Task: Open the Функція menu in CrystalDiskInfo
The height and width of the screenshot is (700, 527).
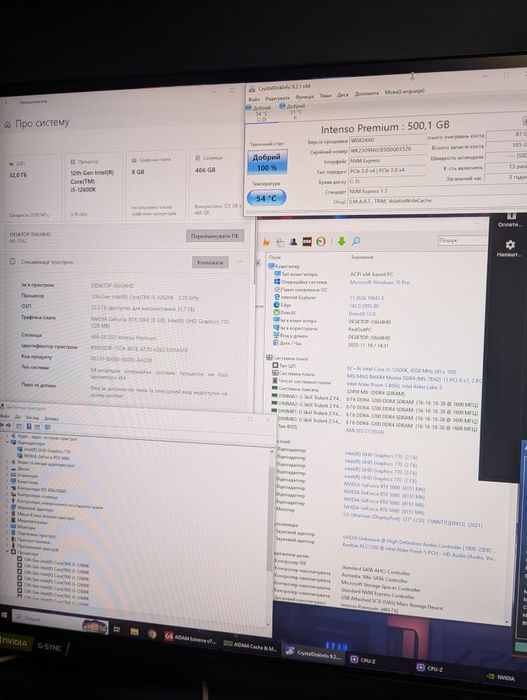Action: pos(305,96)
